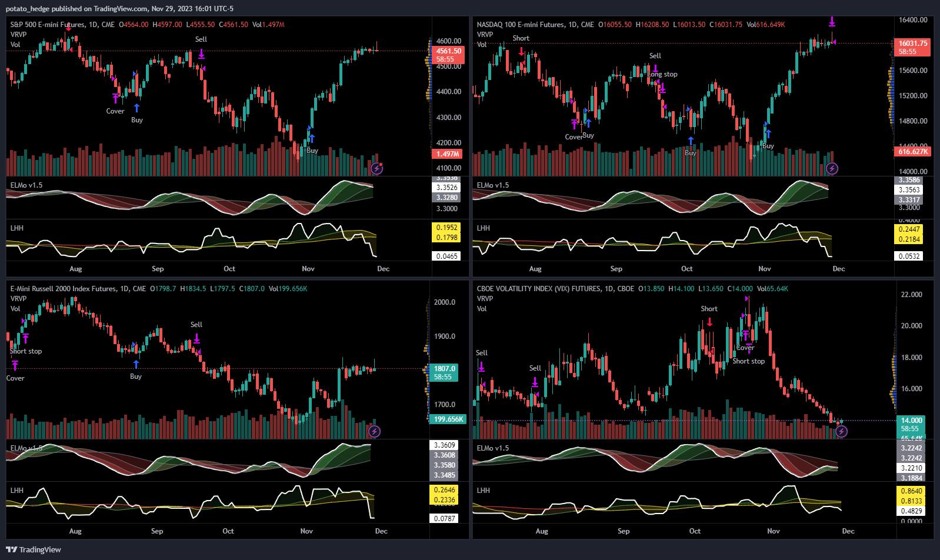Click the 1.497M volume tag
The image size is (940, 560).
coord(448,154)
